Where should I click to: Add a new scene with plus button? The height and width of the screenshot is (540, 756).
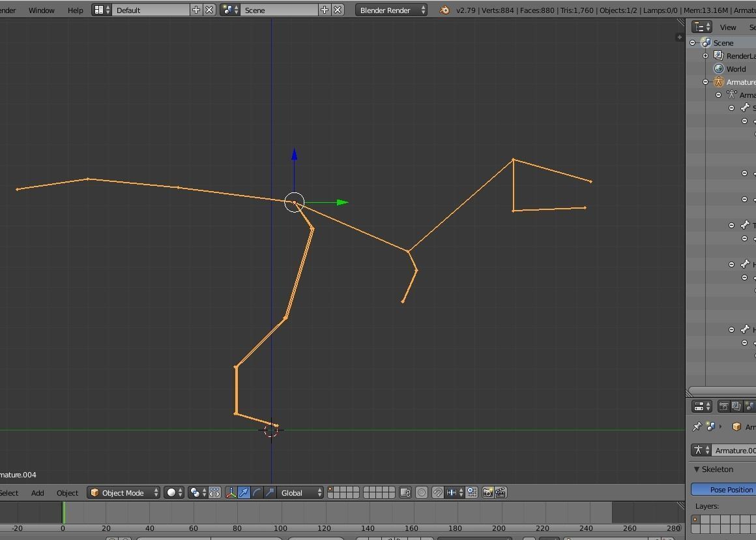pyautogui.click(x=325, y=10)
